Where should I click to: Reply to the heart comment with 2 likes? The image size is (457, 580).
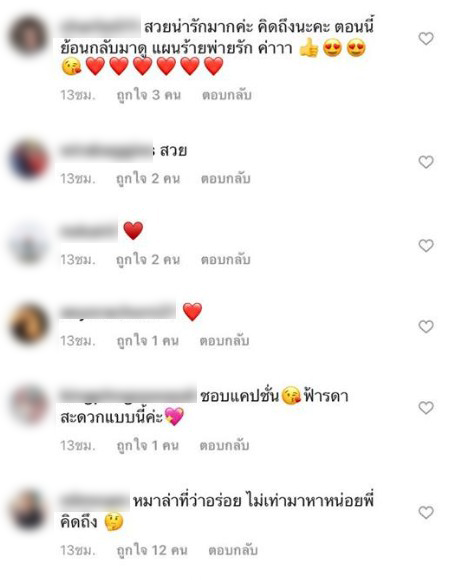(x=225, y=260)
